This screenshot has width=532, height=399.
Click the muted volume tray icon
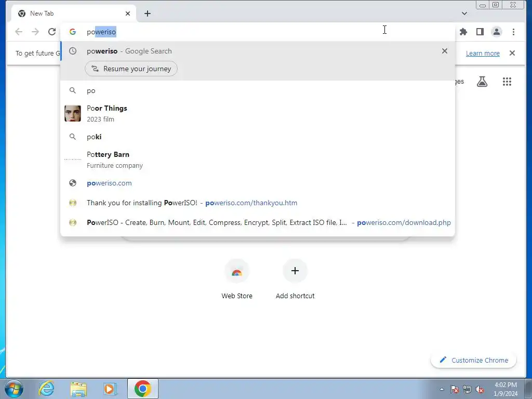480,389
